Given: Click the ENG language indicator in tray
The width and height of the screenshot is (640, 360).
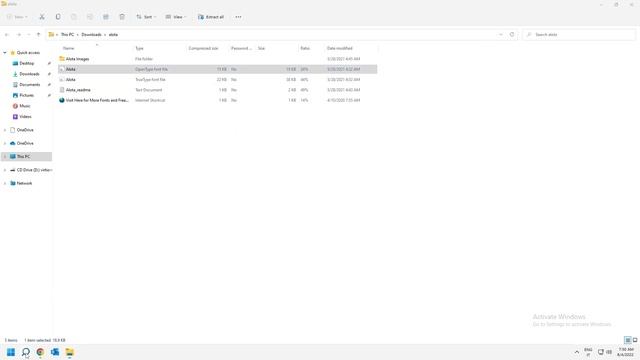Looking at the screenshot, I should pyautogui.click(x=588, y=352).
